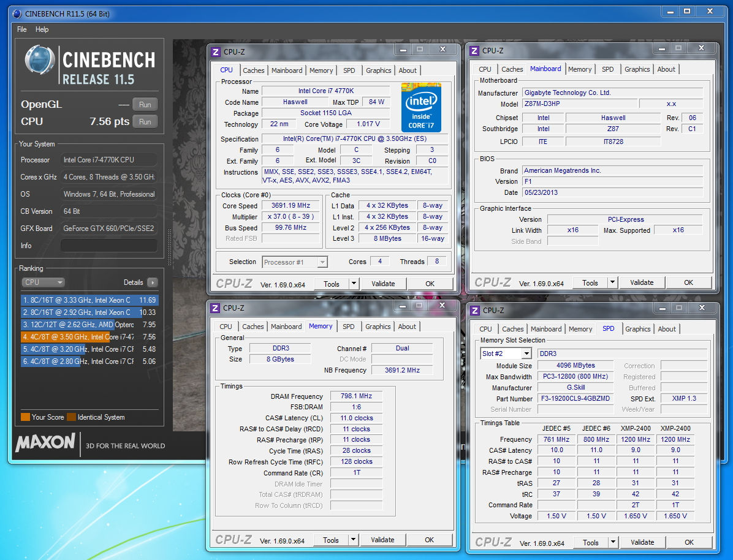The image size is (733, 560).
Task: Click the empty Info field in Cinebench
Action: [109, 246]
